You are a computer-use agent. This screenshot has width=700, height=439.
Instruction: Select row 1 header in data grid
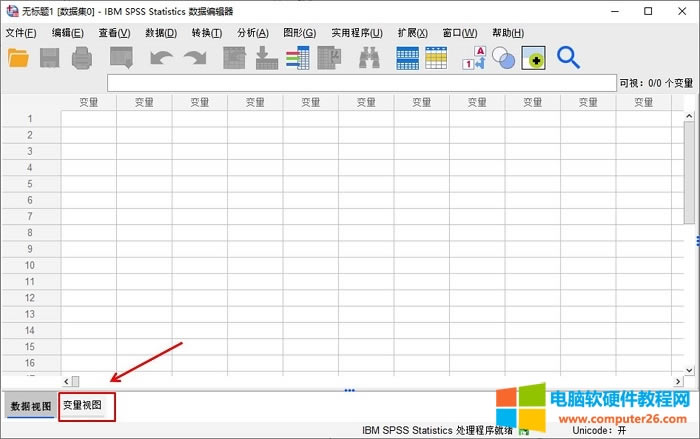pyautogui.click(x=30, y=118)
